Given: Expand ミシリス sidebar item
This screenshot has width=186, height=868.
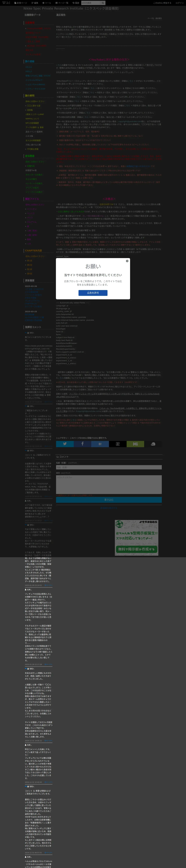Looking at the screenshot, I should [x=30, y=213].
